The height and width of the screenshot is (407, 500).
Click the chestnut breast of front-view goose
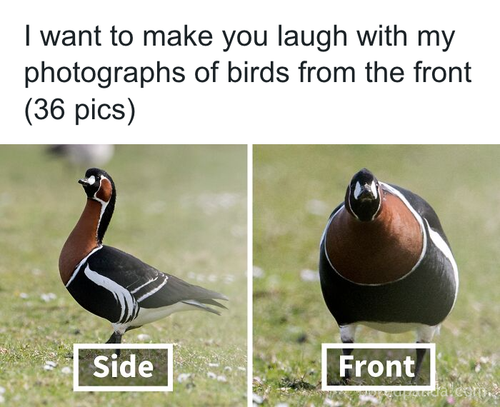375,245
